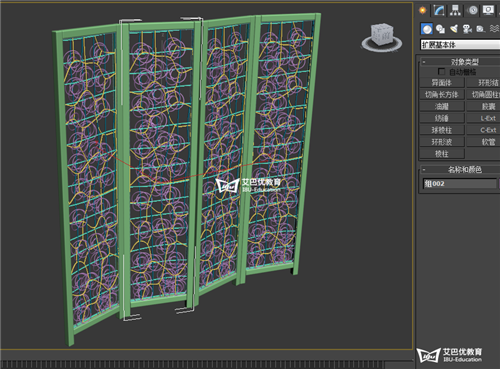Select the Helpers category icon
This screenshot has width=500, height=369.
(x=480, y=29)
